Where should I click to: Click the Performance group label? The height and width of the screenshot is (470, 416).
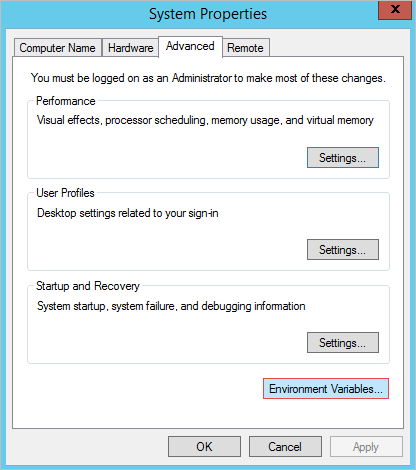pyautogui.click(x=66, y=101)
